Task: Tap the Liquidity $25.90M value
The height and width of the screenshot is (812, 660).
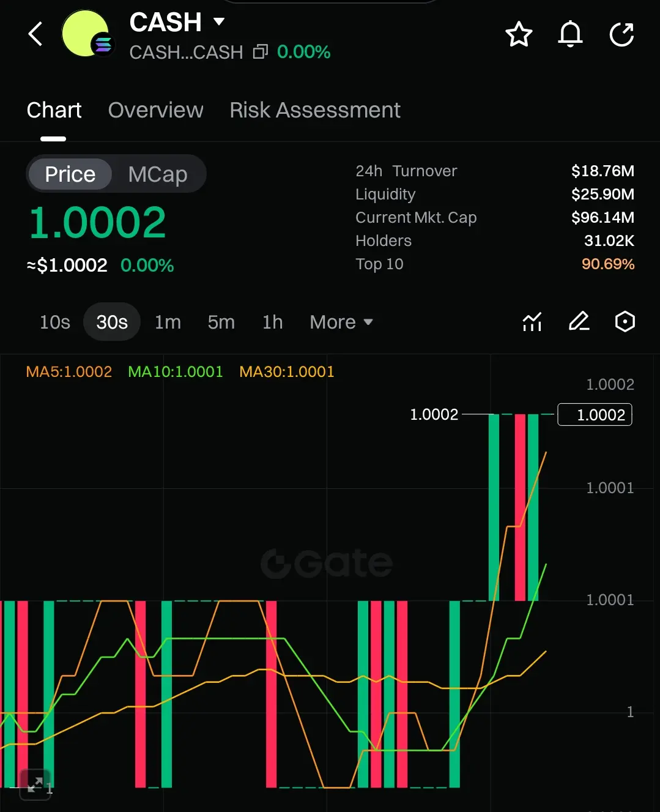Action: [x=603, y=194]
